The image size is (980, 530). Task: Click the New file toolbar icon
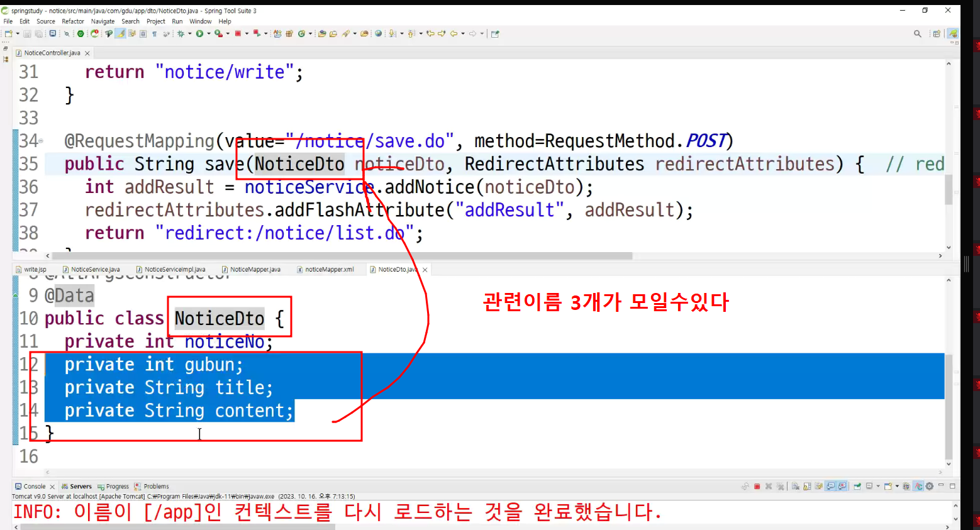8,34
